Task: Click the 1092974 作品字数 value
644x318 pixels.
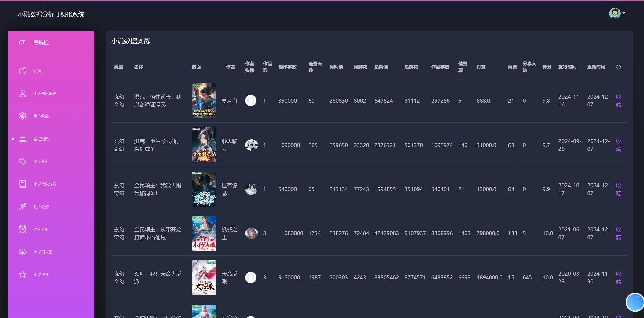Action: tap(442, 145)
